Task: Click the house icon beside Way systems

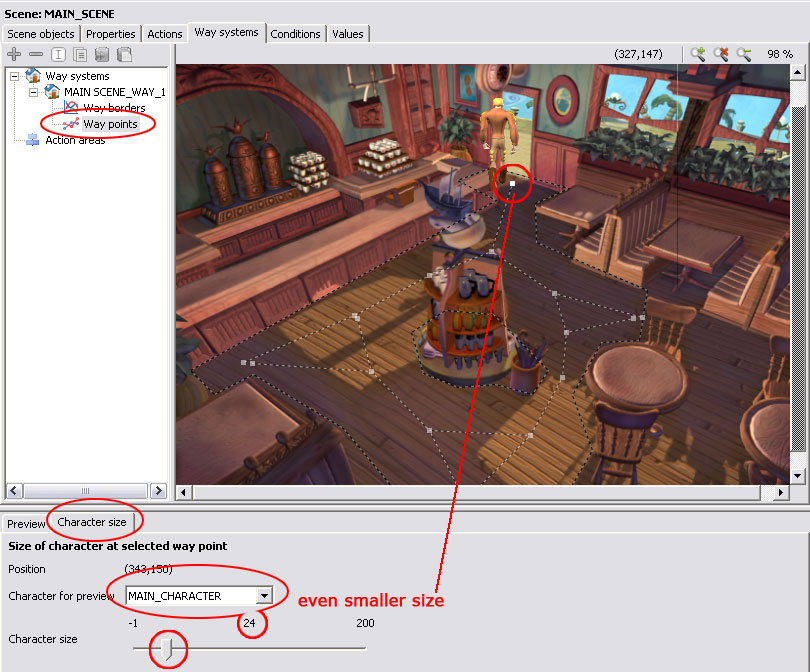Action: (x=33, y=75)
